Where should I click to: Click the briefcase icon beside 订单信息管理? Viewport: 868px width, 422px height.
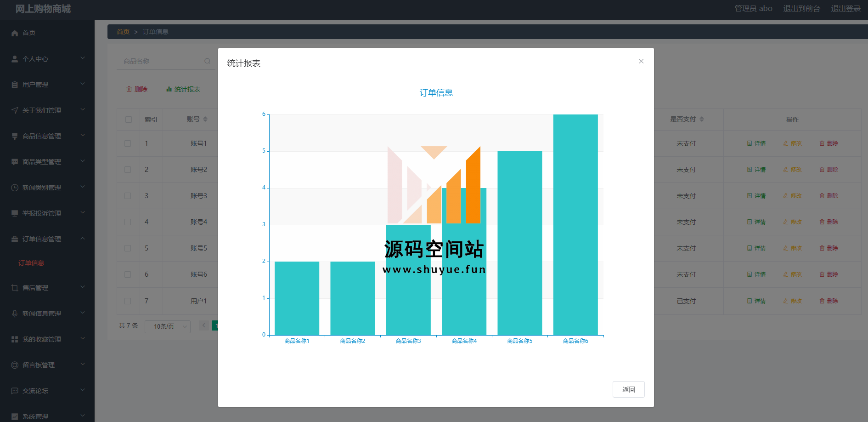(x=15, y=239)
